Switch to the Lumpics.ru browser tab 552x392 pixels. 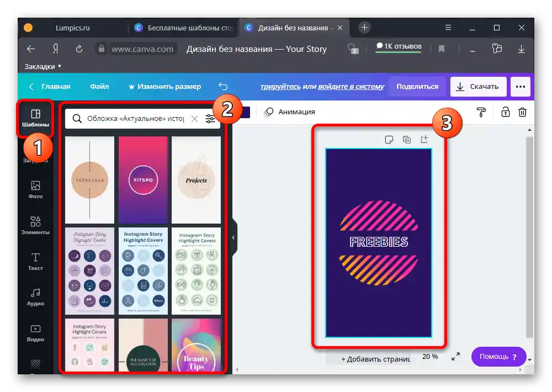(x=72, y=28)
